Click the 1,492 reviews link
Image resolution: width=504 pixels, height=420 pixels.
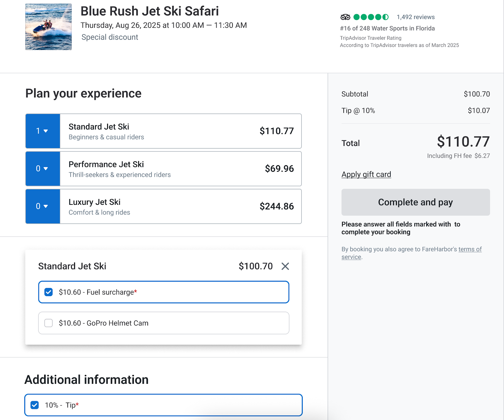coord(415,17)
